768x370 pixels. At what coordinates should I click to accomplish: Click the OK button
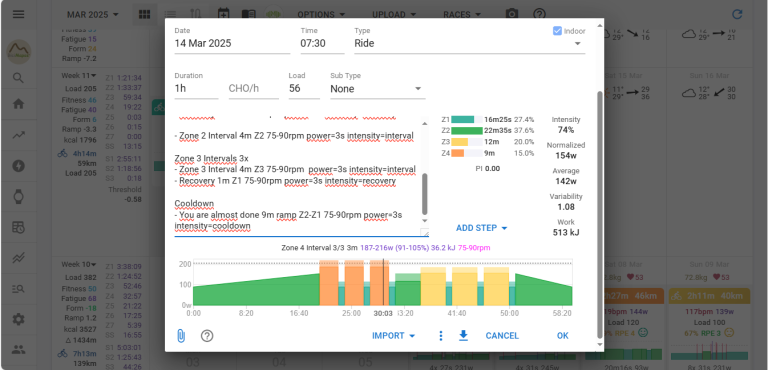563,336
